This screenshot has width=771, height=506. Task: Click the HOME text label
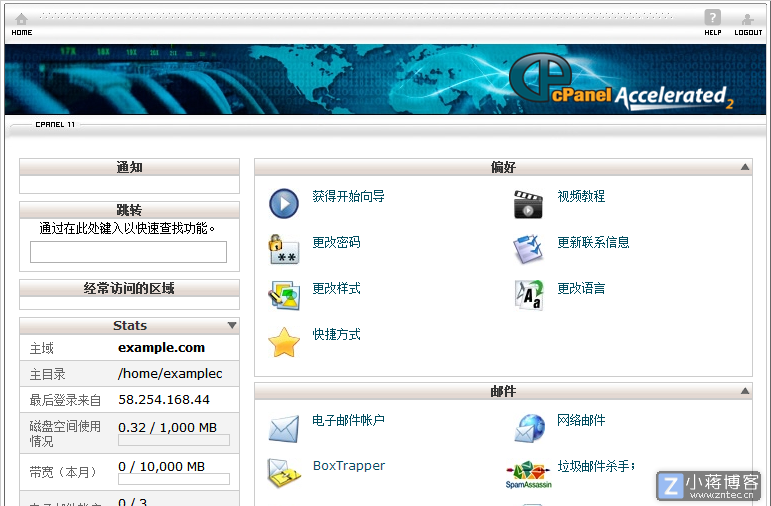[22, 32]
